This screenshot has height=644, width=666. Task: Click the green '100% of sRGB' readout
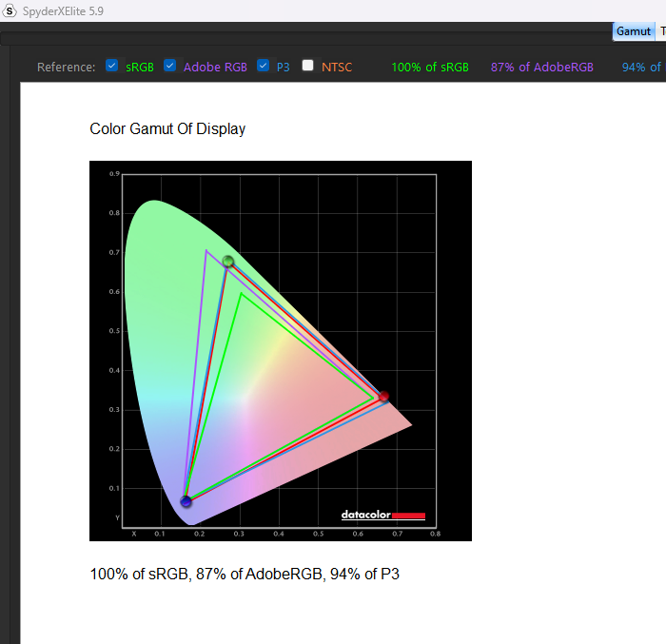pyautogui.click(x=430, y=68)
